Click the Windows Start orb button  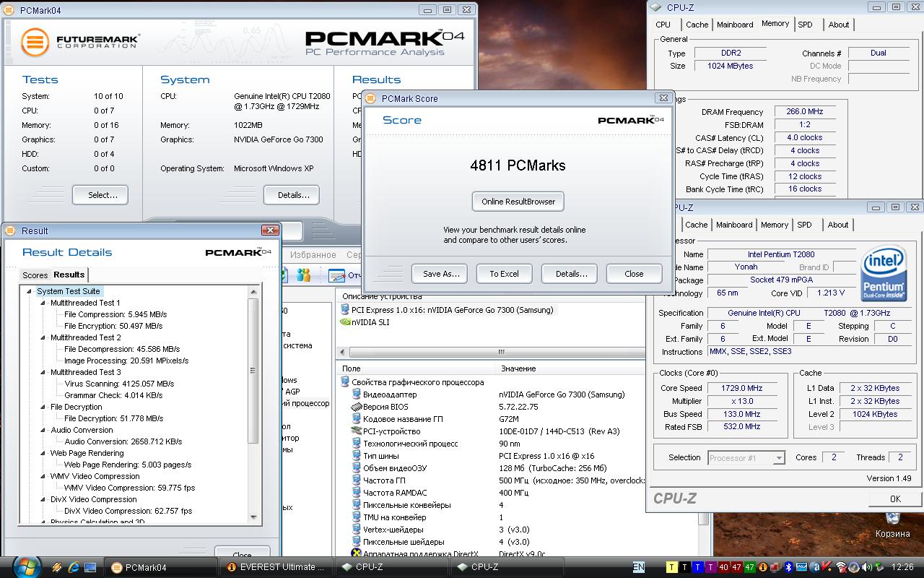pyautogui.click(x=27, y=566)
